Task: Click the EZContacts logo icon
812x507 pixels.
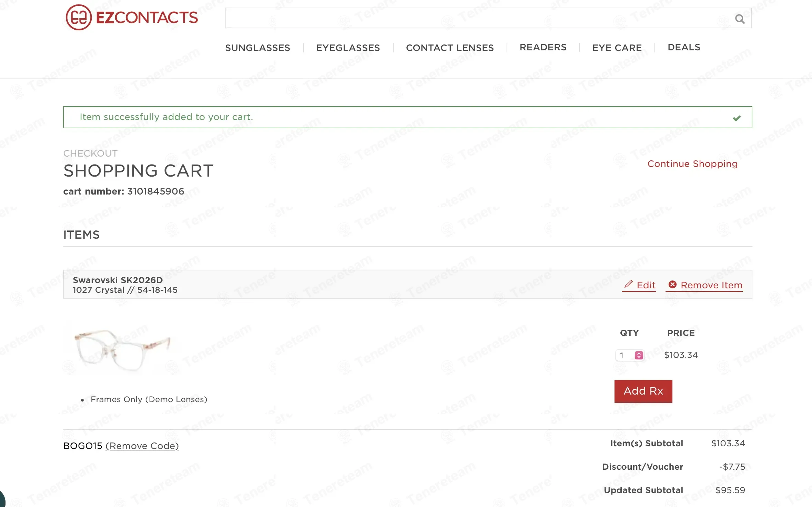Action: (79, 18)
